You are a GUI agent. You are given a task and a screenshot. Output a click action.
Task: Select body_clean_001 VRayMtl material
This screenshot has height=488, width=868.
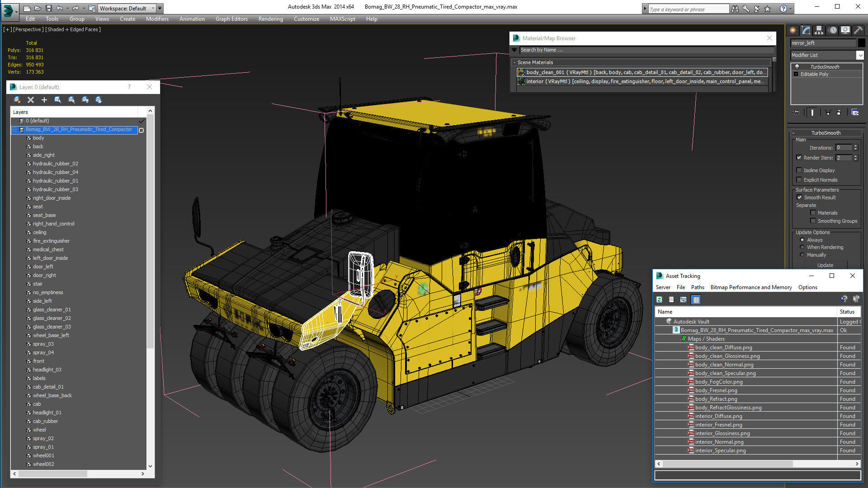point(642,72)
